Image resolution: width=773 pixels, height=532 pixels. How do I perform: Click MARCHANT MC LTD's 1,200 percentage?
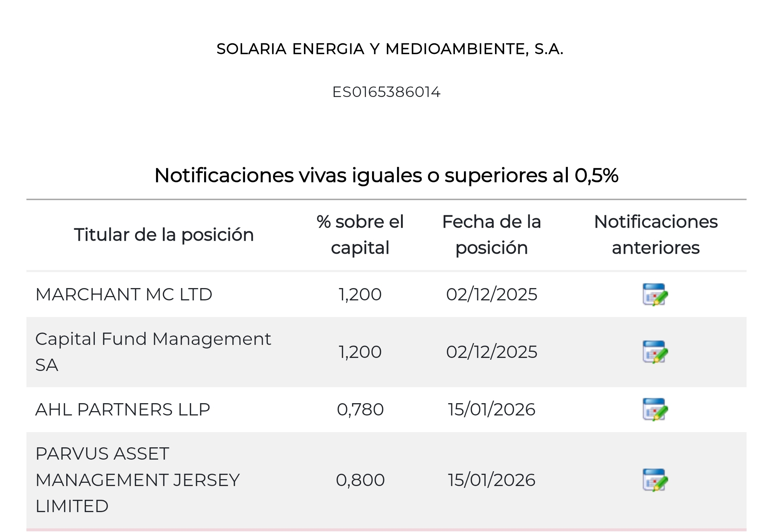(360, 295)
